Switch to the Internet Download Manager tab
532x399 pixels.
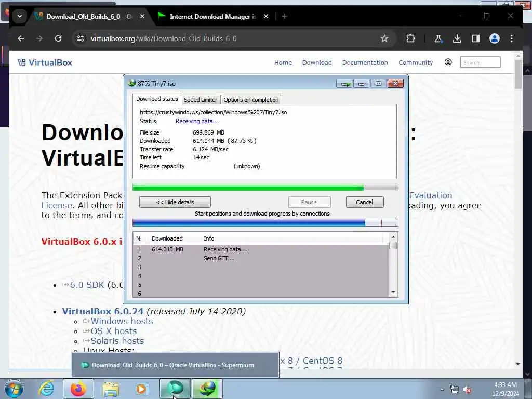click(212, 16)
